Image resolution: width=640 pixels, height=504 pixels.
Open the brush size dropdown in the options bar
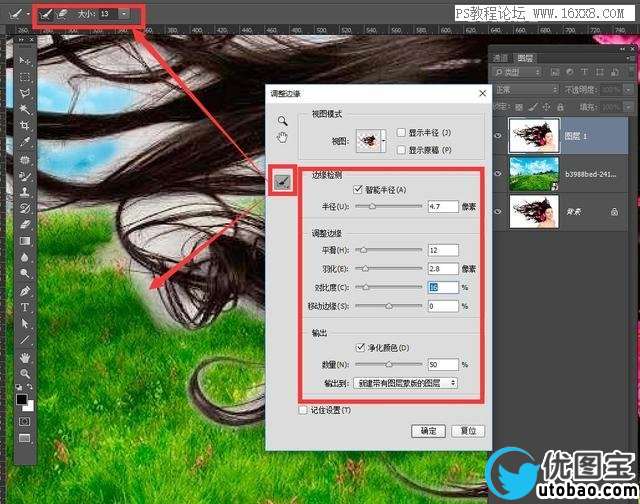click(124, 14)
